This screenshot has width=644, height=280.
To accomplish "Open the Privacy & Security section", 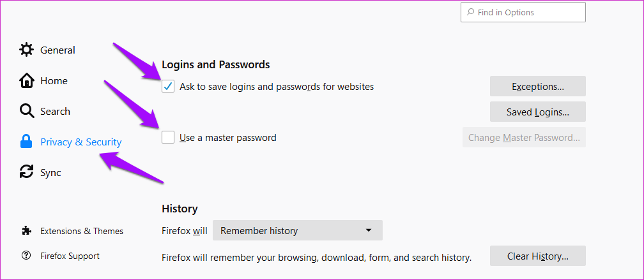I will click(81, 142).
